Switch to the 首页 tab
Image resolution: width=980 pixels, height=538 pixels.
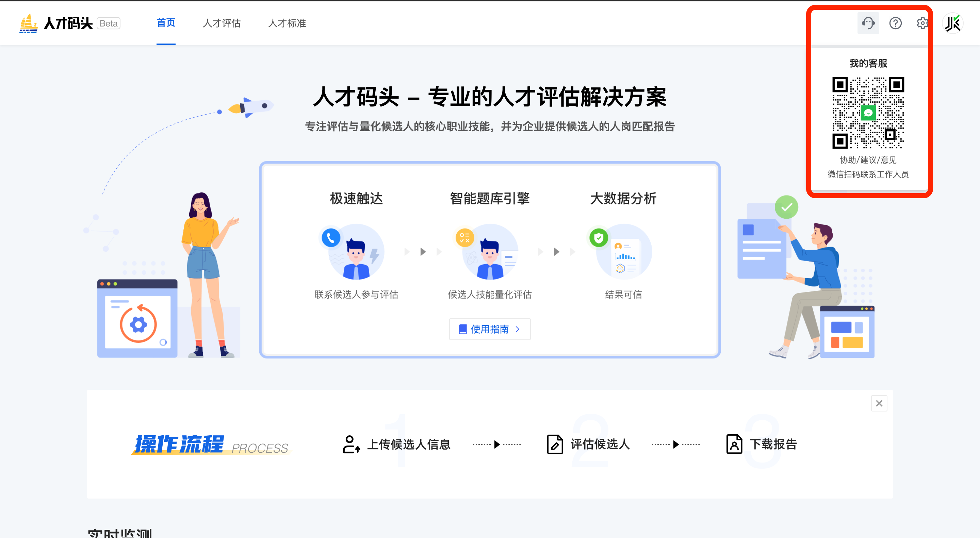[166, 23]
